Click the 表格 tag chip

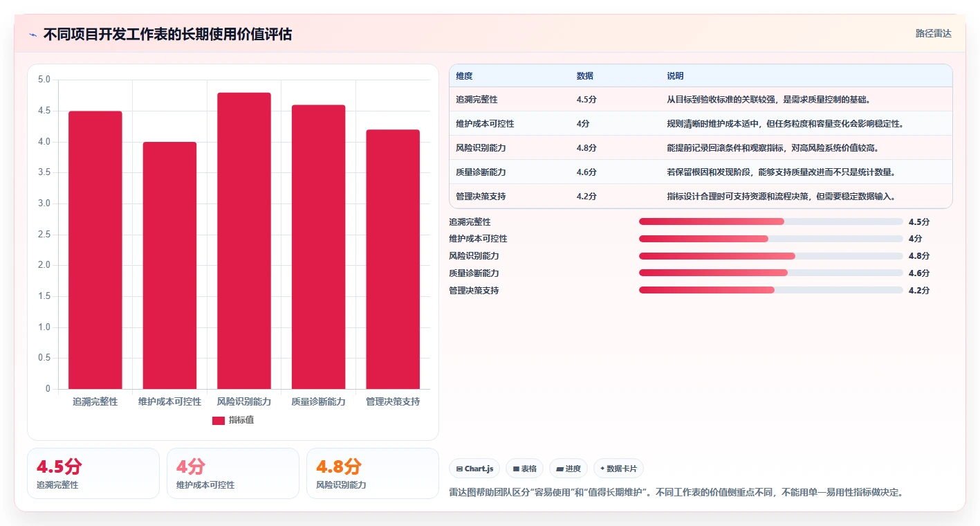(525, 469)
